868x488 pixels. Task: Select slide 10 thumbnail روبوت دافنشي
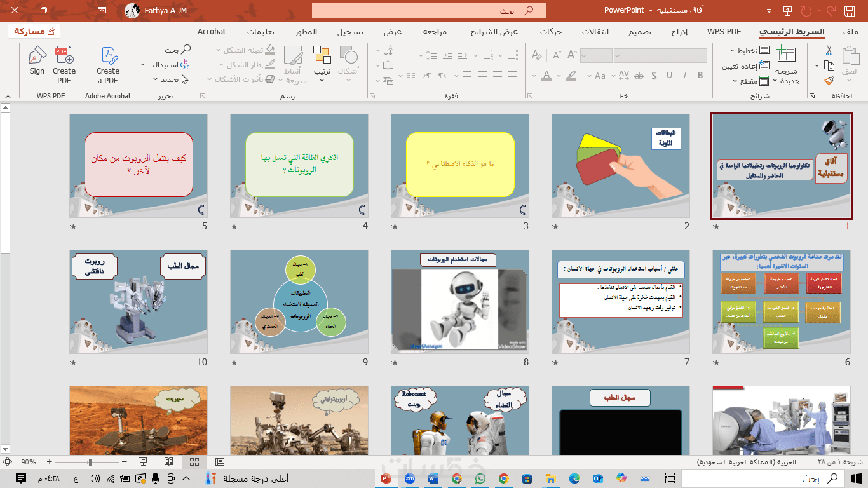pos(138,302)
